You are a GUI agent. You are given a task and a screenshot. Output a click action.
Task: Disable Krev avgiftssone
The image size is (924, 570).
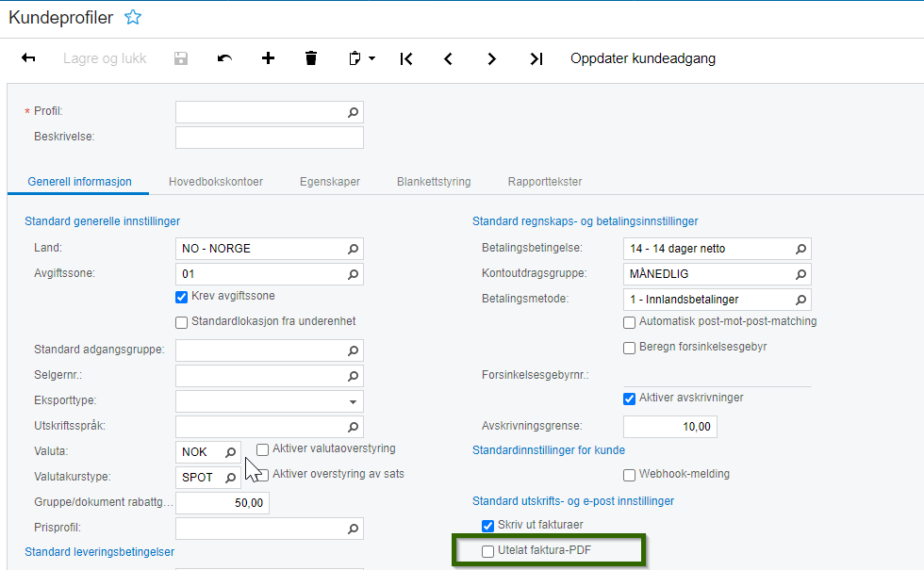coord(181,298)
